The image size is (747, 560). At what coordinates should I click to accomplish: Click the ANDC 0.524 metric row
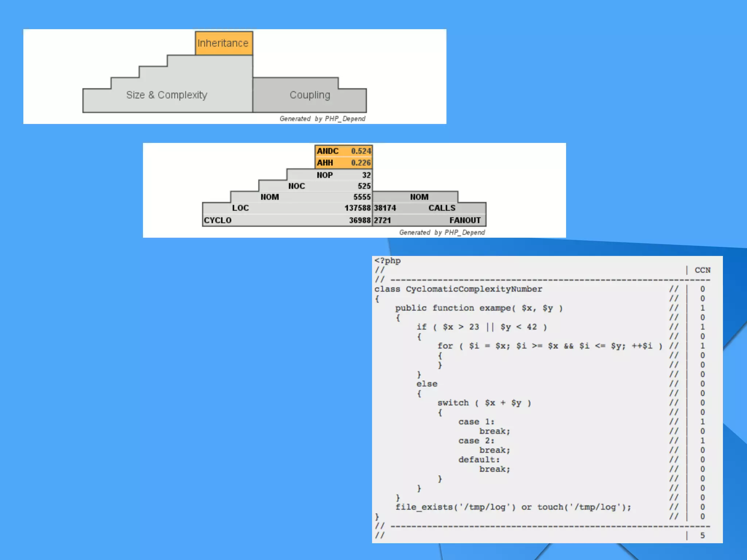coord(344,151)
